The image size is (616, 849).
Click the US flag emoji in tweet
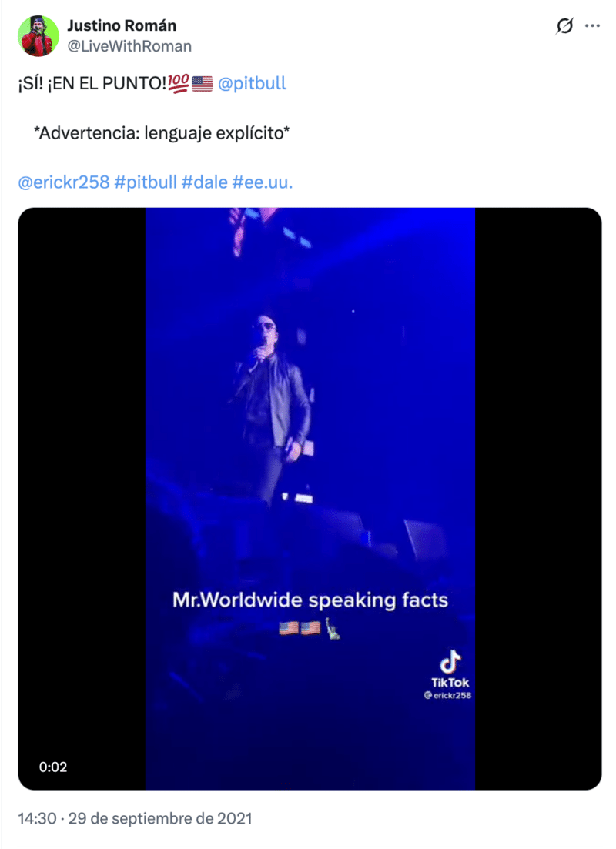(x=203, y=83)
